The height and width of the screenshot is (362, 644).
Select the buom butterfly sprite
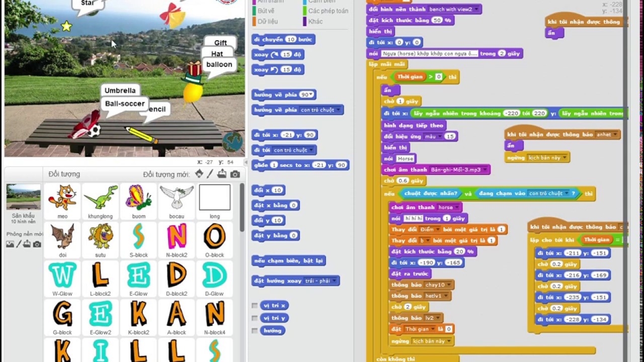pyautogui.click(x=139, y=201)
